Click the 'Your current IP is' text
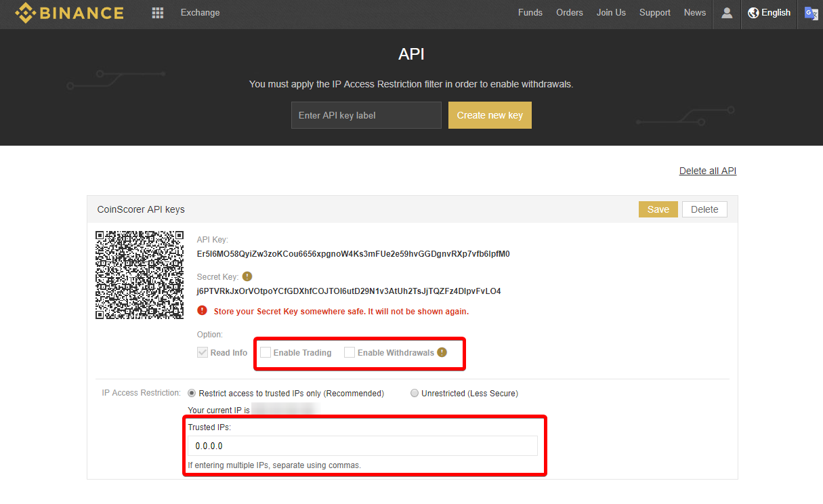The height and width of the screenshot is (504, 823). pos(219,410)
